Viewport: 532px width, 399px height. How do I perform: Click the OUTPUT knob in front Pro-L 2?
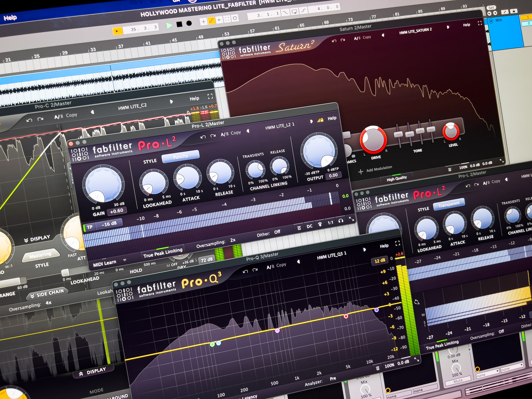pyautogui.click(x=319, y=151)
